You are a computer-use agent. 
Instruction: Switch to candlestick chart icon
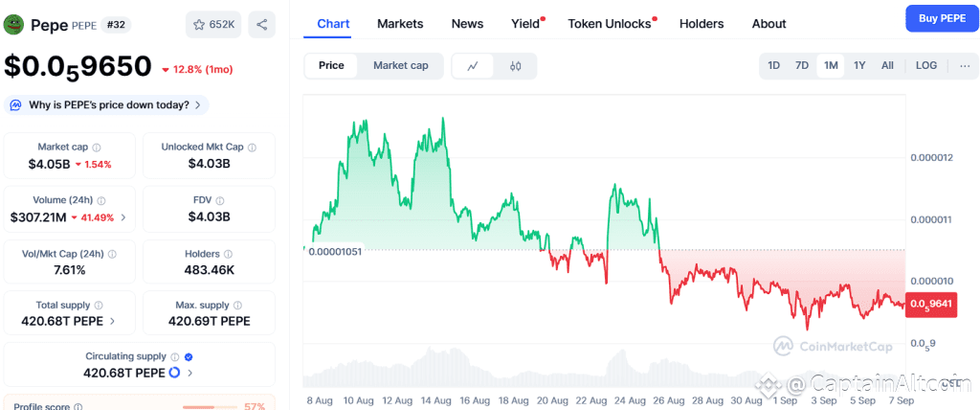515,66
